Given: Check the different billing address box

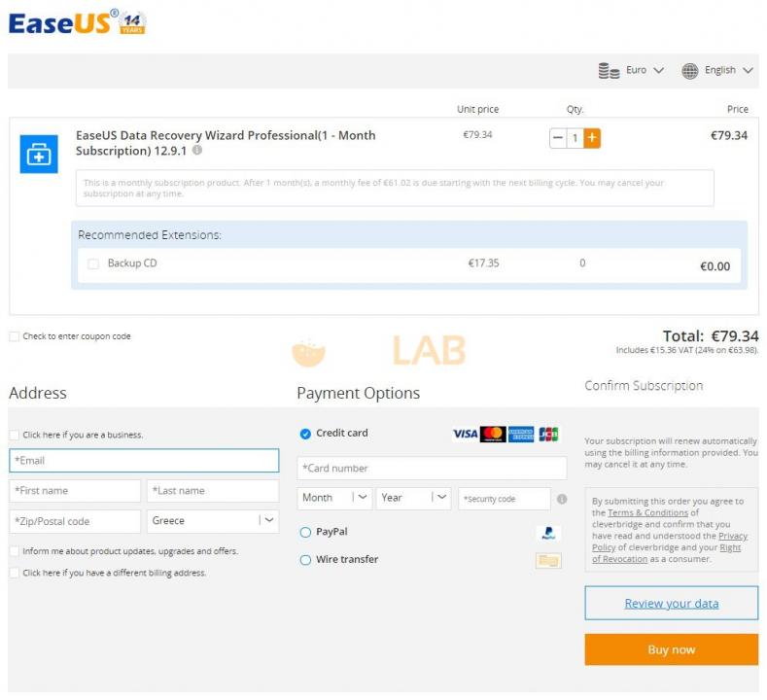Looking at the screenshot, I should 15,573.
